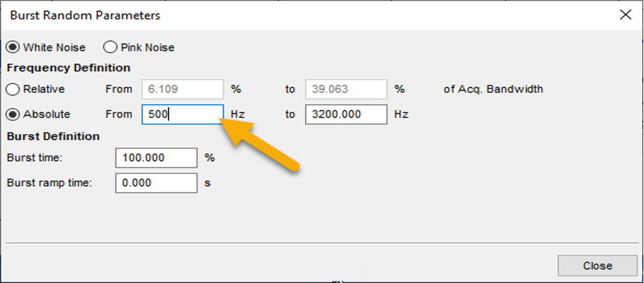Focus the Burst time percentage field

coord(156,158)
